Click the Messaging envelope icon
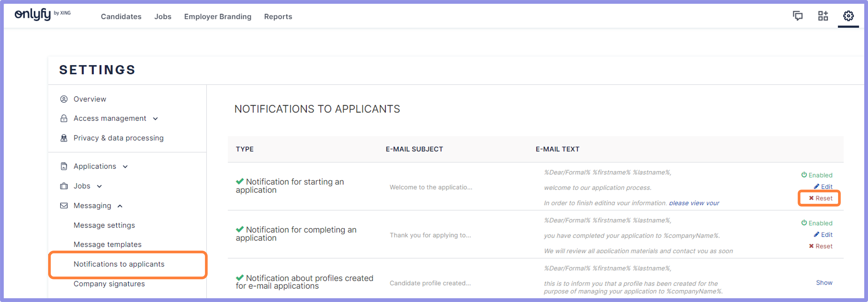This screenshot has height=302, width=868. coord(64,205)
